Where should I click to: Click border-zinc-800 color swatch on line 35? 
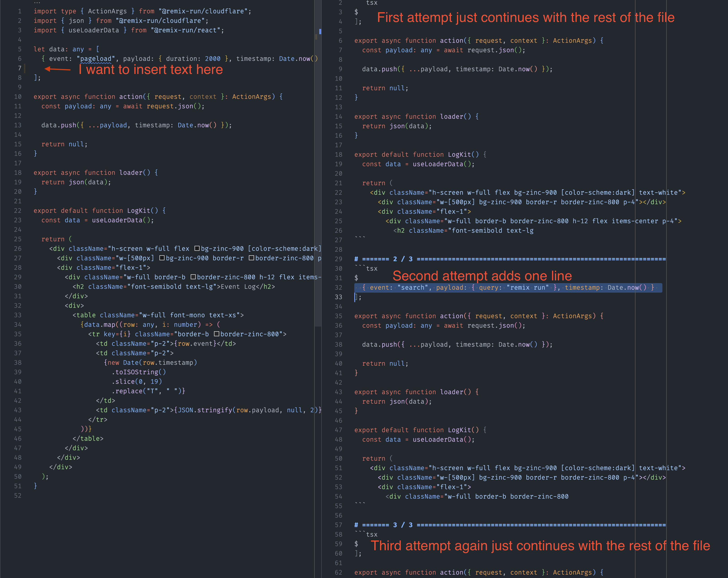tap(217, 334)
